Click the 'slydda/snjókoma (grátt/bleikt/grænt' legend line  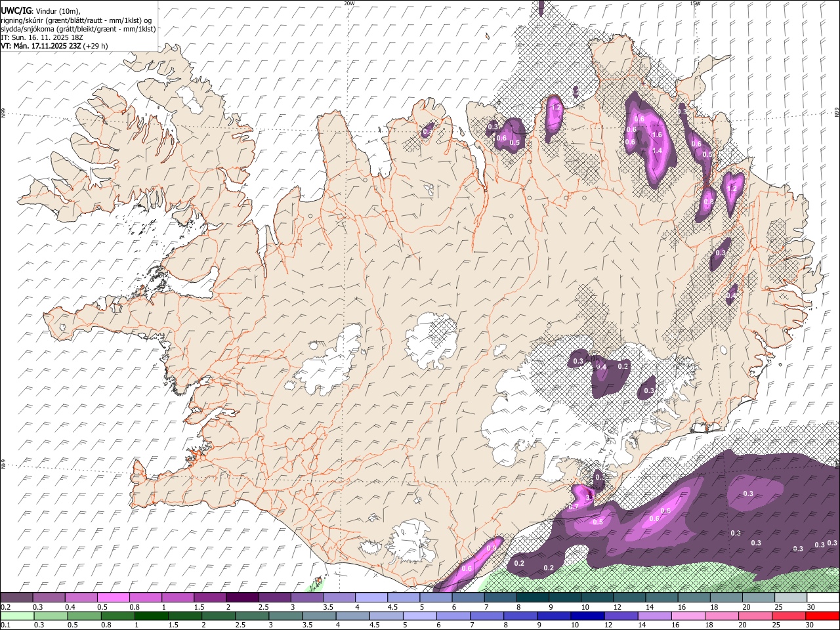pyautogui.click(x=78, y=29)
